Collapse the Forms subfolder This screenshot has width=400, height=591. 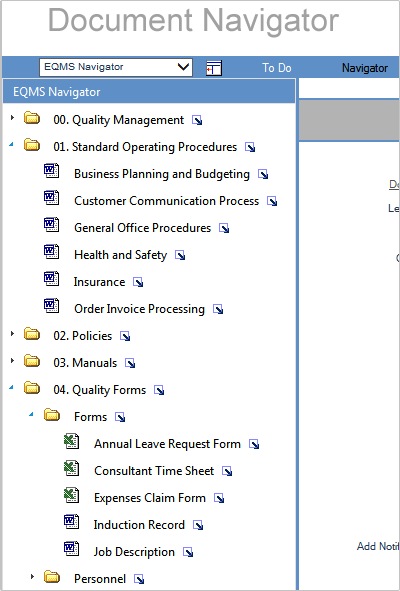click(31, 414)
